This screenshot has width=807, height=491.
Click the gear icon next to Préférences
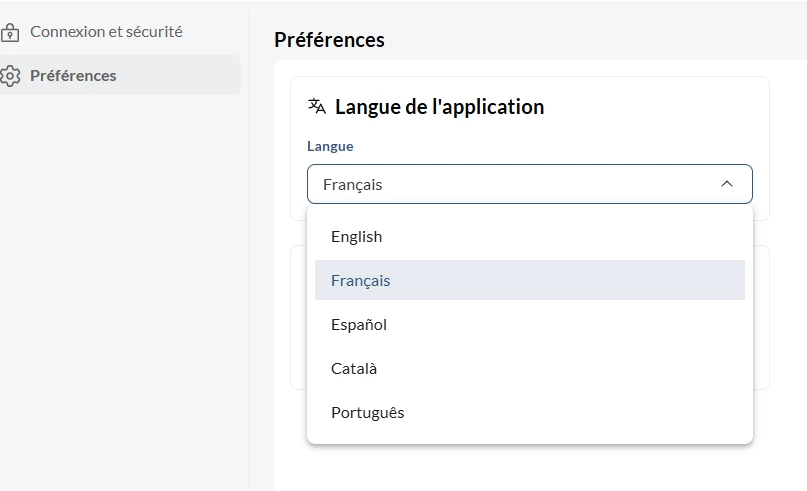[x=10, y=76]
